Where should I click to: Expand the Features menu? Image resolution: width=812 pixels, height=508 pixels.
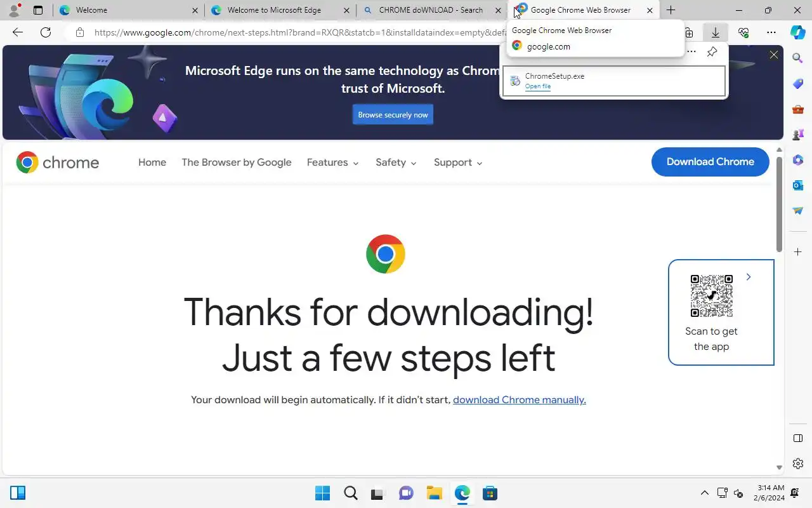(x=333, y=163)
